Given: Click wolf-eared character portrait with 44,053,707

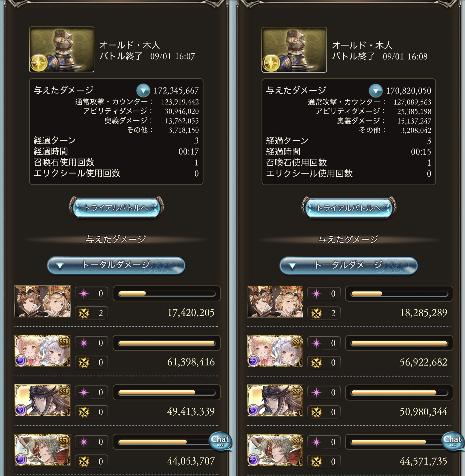Looking at the screenshot, I should (43, 450).
